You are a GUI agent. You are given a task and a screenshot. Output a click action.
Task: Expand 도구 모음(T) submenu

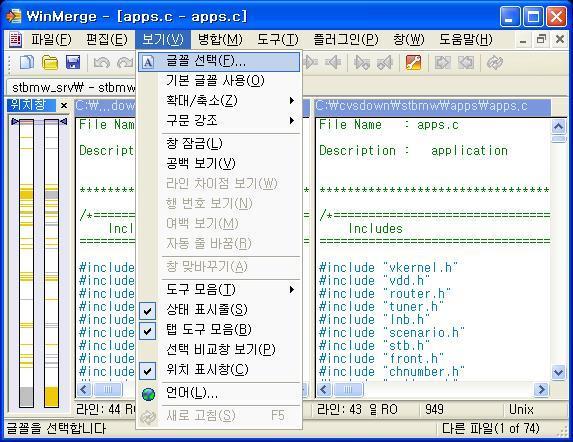pos(219,290)
